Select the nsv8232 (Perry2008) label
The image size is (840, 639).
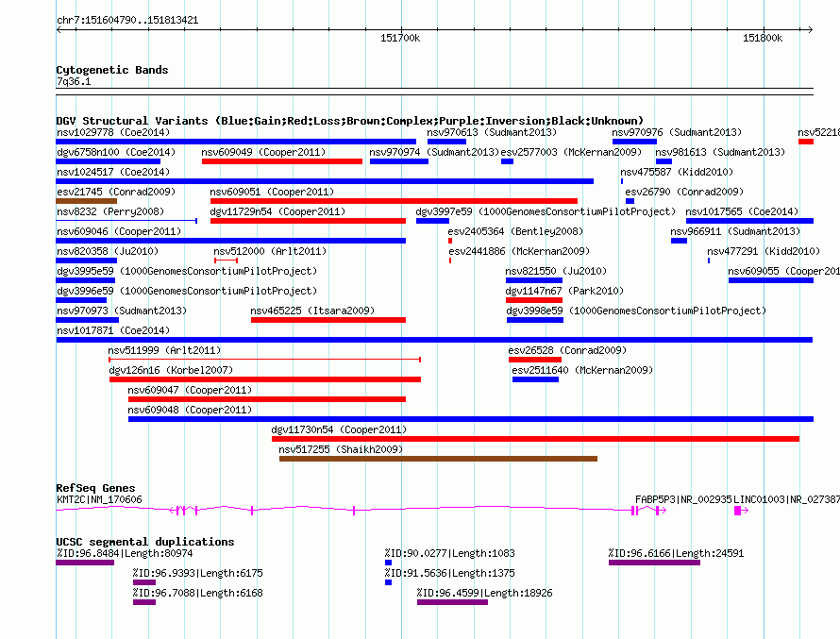coord(110,211)
